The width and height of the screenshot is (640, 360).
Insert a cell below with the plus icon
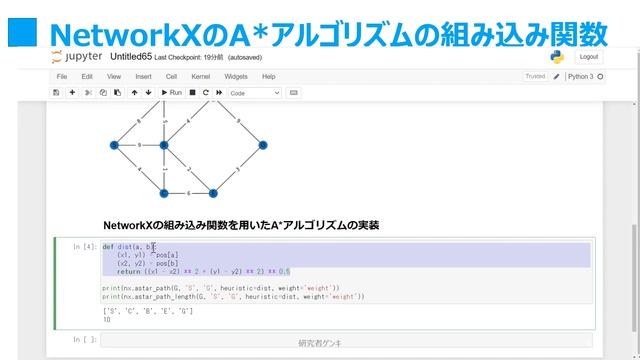point(72,93)
